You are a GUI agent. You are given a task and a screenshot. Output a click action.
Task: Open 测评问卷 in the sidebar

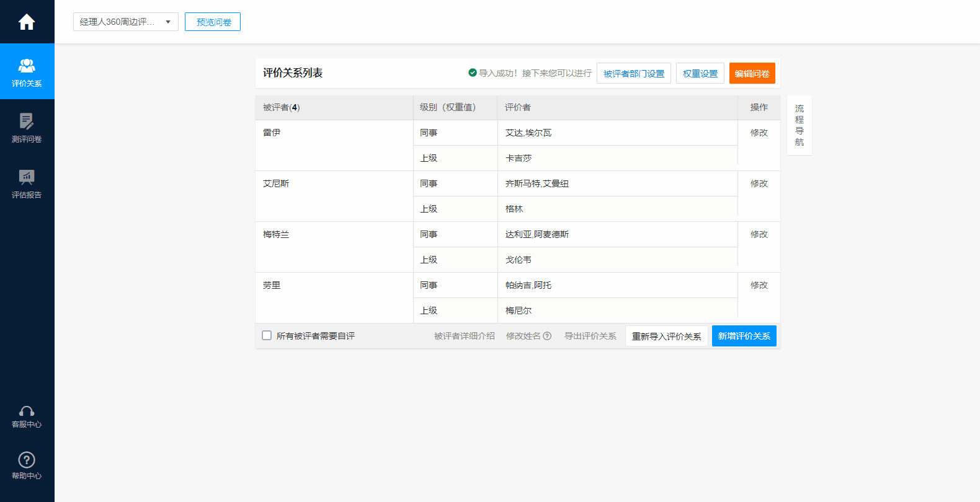click(x=27, y=128)
